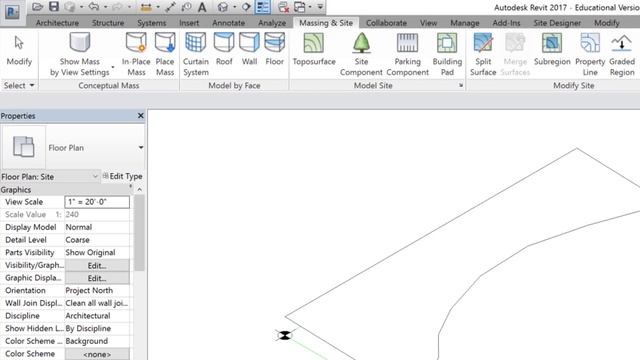This screenshot has height=360, width=640.
Task: Click the Orientation Project North value
Action: 97,290
